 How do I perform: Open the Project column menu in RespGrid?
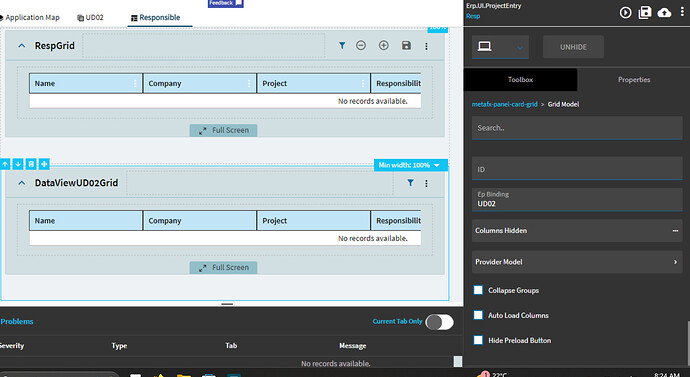[x=363, y=84]
